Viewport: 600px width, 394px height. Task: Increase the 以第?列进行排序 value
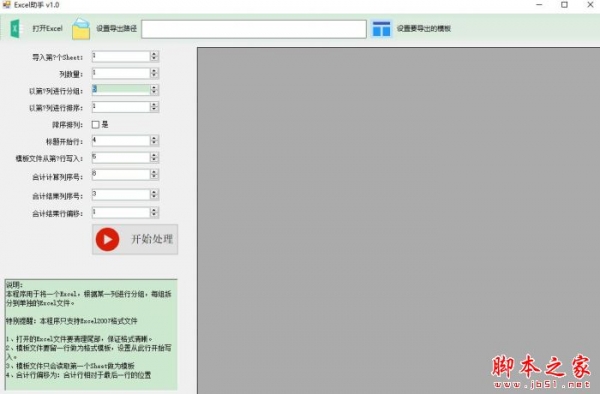pyautogui.click(x=154, y=104)
